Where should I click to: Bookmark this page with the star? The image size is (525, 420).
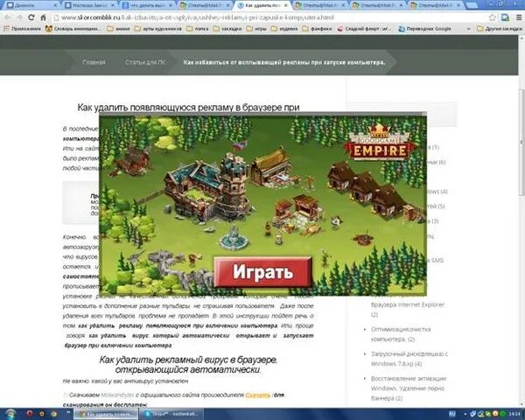click(493, 17)
